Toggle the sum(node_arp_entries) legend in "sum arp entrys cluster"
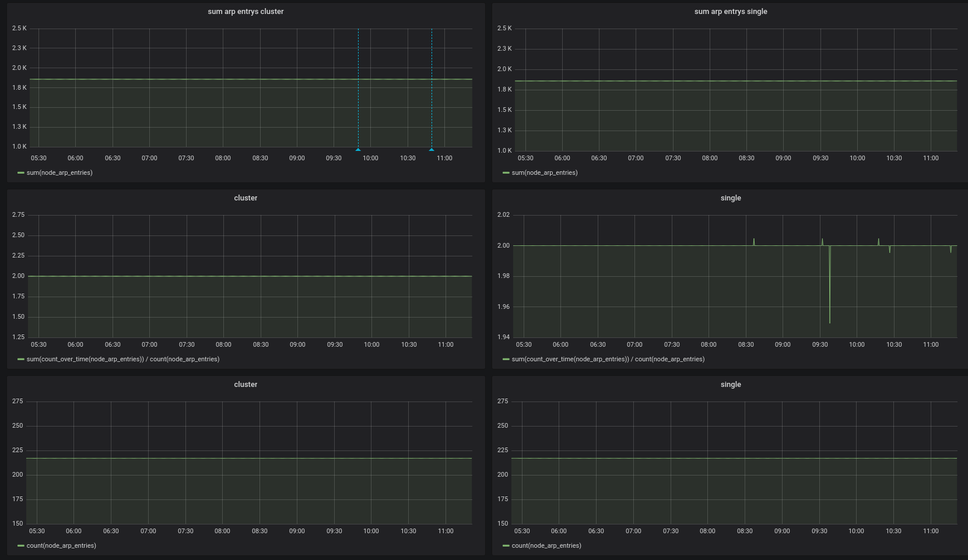Screen dimensions: 968x560 tap(59, 172)
